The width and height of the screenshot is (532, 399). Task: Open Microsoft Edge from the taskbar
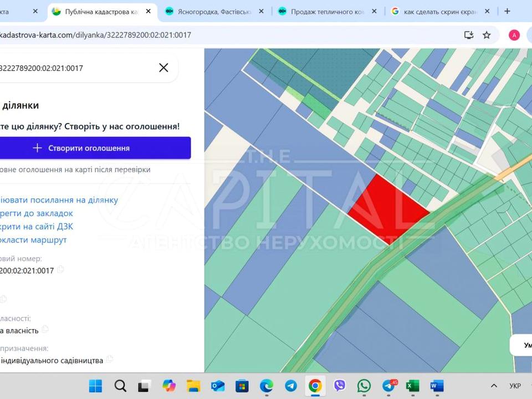(267, 386)
